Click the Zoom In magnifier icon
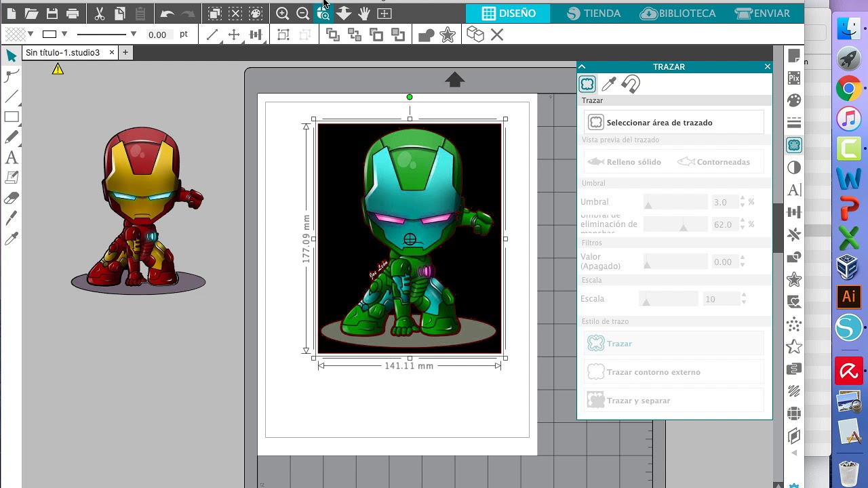 tap(283, 14)
